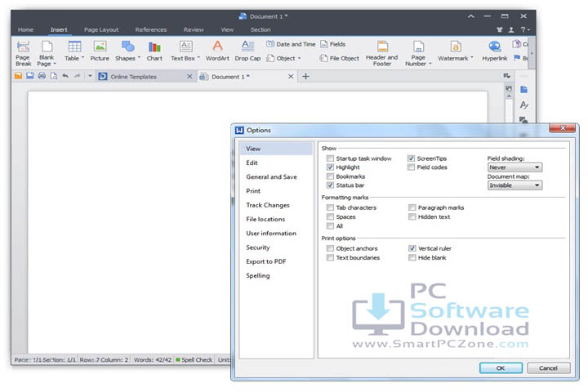The width and height of the screenshot is (588, 392).
Task: Insert a Chart
Action: point(154,51)
